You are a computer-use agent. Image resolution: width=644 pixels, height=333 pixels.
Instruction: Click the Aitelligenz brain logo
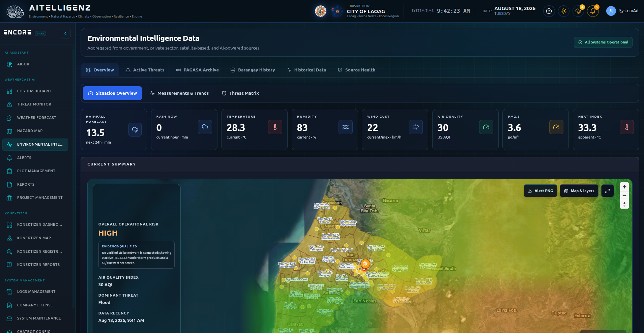(15, 11)
